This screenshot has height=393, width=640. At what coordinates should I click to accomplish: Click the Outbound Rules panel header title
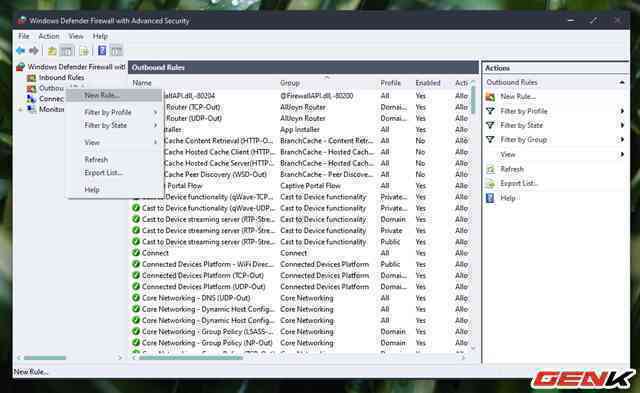[x=158, y=68]
